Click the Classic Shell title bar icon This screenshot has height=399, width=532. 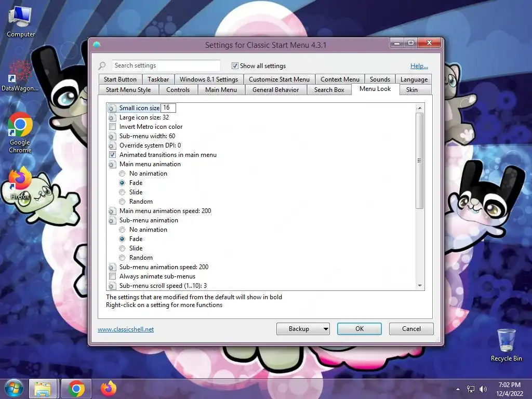pos(96,45)
